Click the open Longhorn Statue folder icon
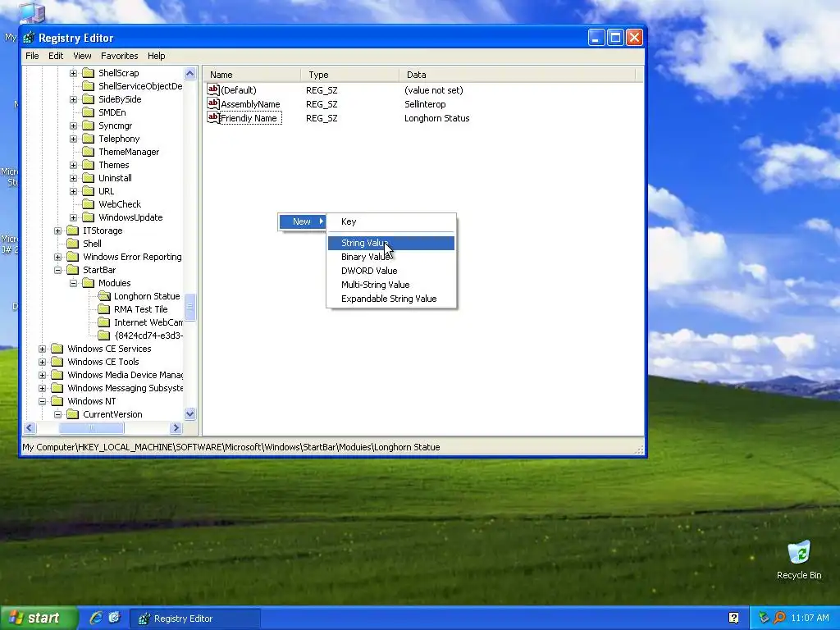840x630 pixels. coord(104,296)
